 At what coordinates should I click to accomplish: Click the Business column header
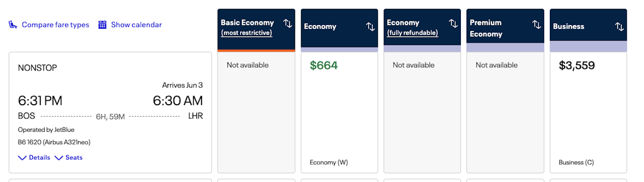(568, 27)
